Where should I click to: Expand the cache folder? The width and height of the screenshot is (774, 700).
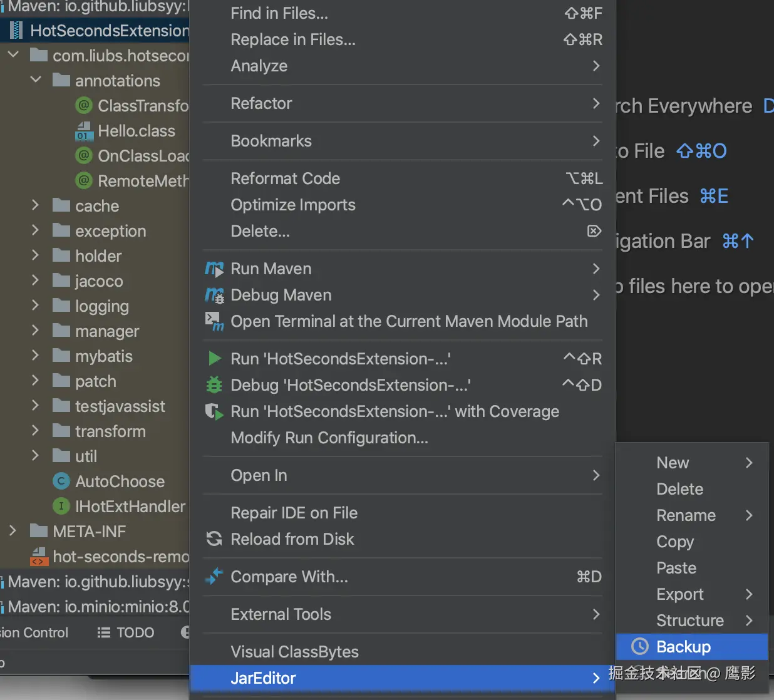(35, 205)
